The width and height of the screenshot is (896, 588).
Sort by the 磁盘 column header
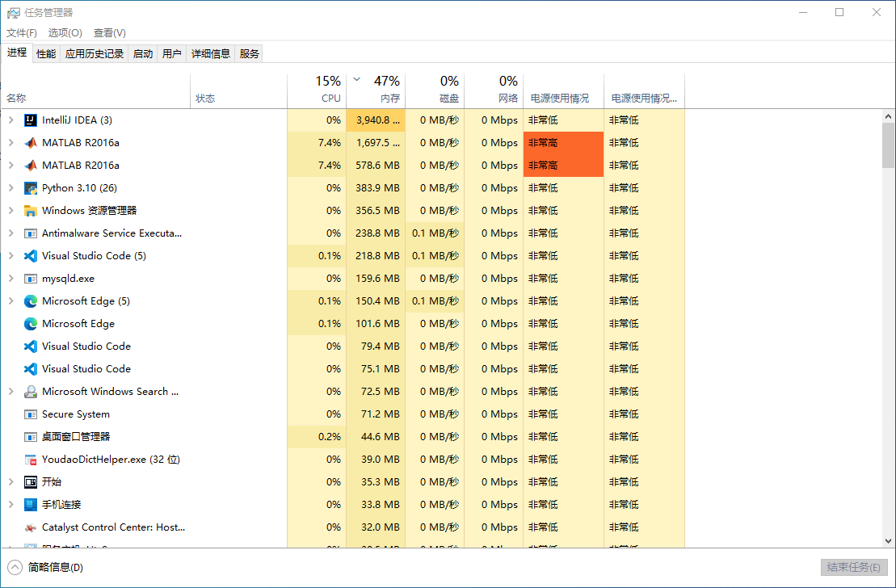coord(435,90)
